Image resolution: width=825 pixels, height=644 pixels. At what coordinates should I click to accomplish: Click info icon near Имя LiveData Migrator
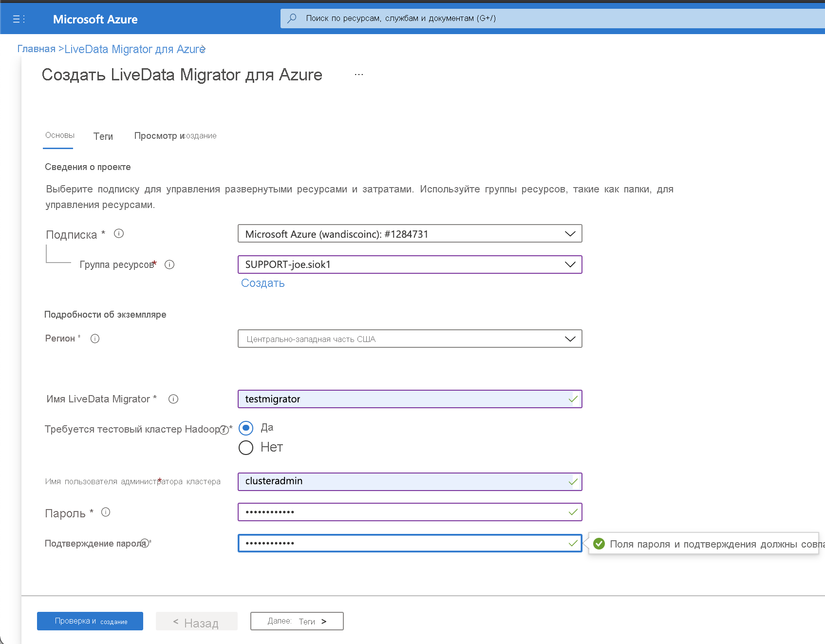[x=173, y=399]
